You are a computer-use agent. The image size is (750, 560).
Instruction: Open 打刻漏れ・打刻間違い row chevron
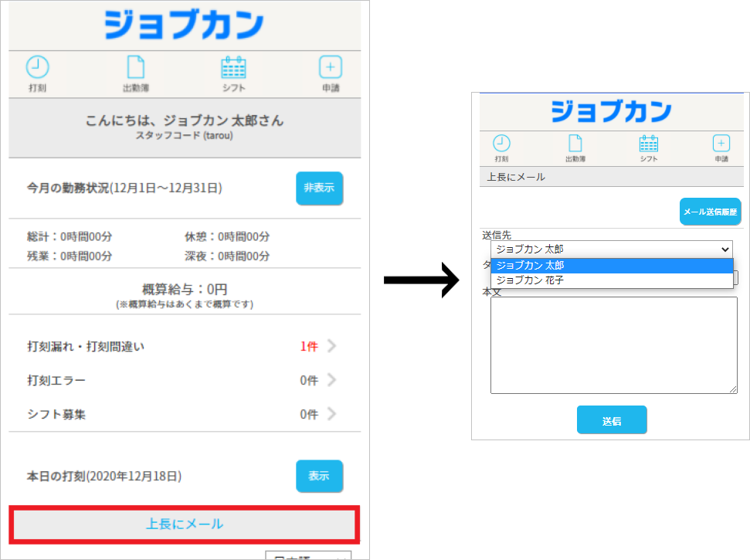point(332,346)
